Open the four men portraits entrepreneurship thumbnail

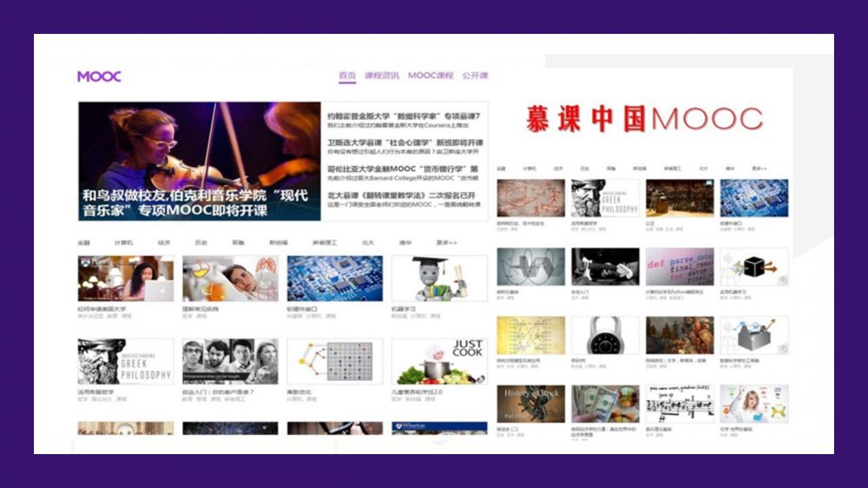230,361
